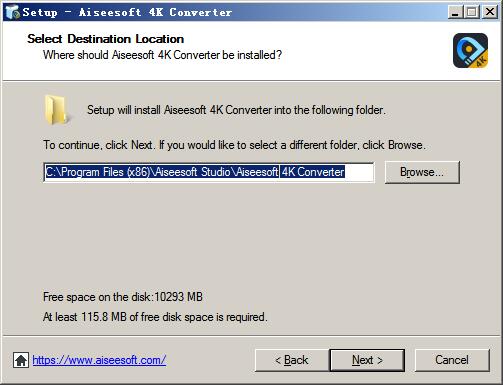Go to the previous step with Back

292,360
